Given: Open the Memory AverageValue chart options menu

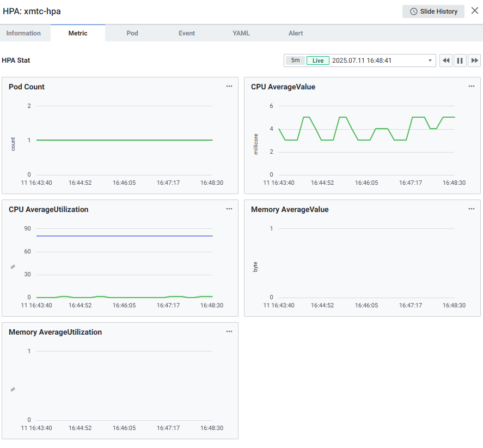Looking at the screenshot, I should pos(472,209).
